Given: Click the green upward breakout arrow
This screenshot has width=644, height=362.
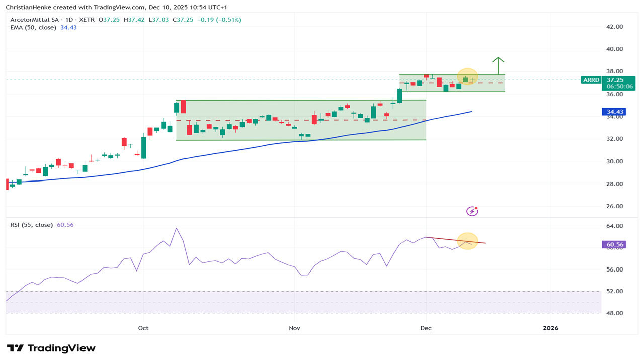Looking at the screenshot, I should pos(498,65).
